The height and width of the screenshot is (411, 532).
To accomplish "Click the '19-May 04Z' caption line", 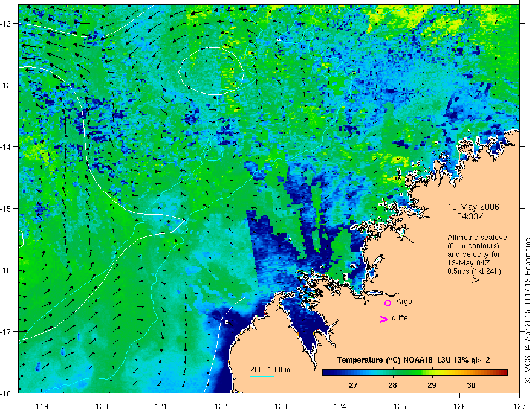I will click(469, 263).
